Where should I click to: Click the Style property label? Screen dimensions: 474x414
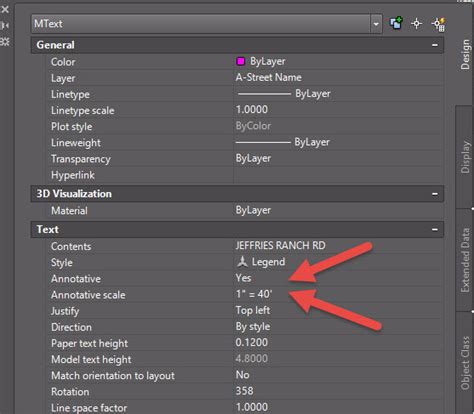[x=62, y=263]
